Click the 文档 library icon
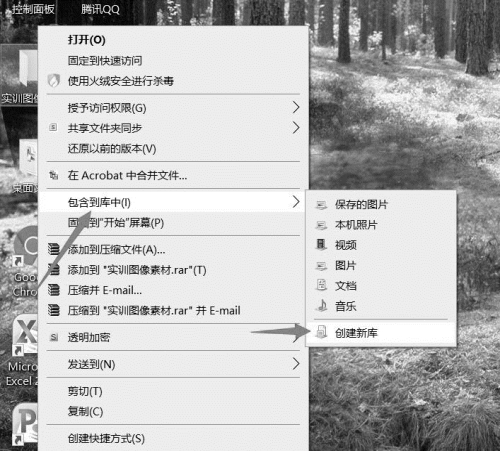 (x=321, y=285)
